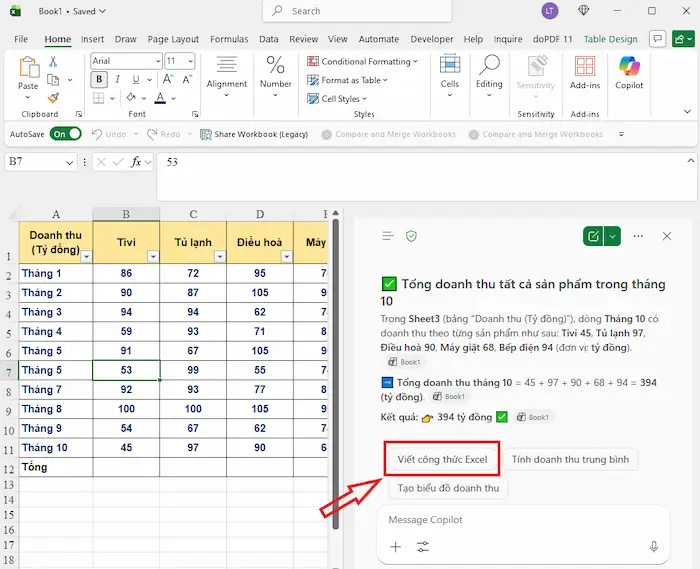This screenshot has height=569, width=700.
Task: Switch to the Formulas tab
Action: (x=229, y=39)
